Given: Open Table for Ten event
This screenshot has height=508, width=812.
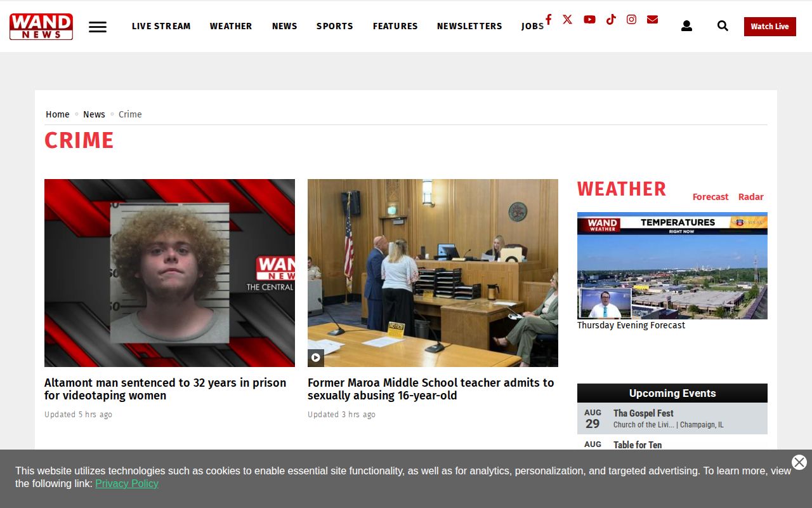Looking at the screenshot, I should click(638, 445).
